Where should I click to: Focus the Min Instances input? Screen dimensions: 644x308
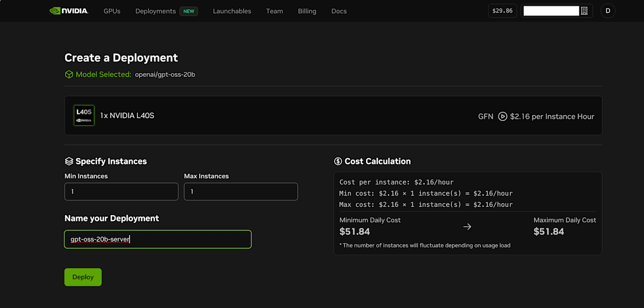point(121,192)
